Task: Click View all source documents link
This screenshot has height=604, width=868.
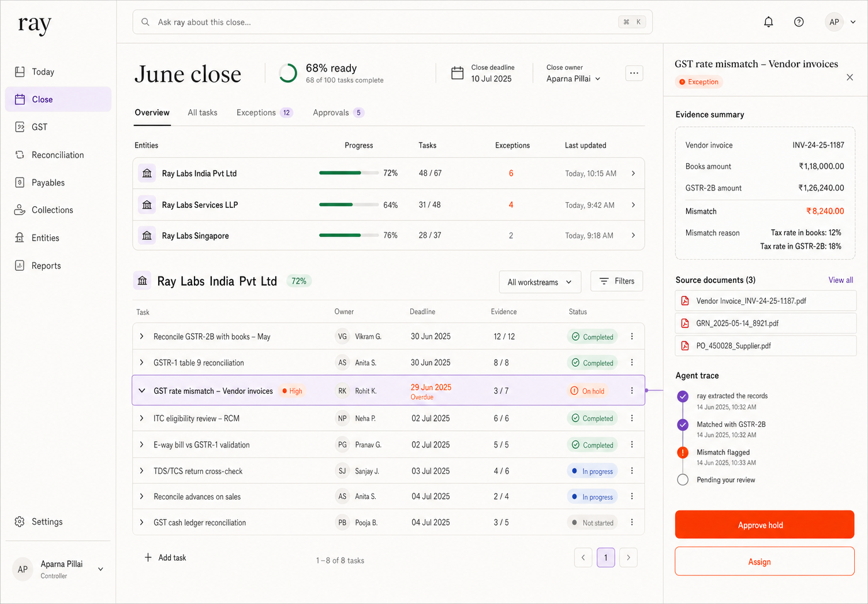Action: click(840, 280)
